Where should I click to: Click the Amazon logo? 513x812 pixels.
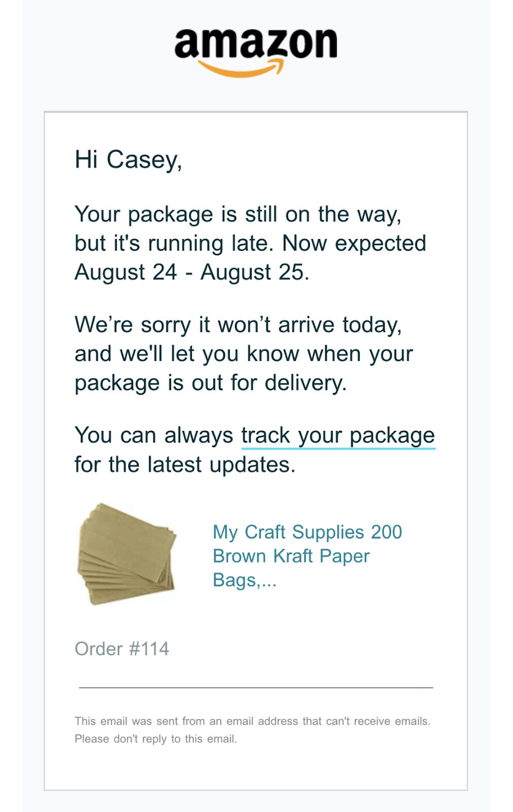tap(256, 52)
